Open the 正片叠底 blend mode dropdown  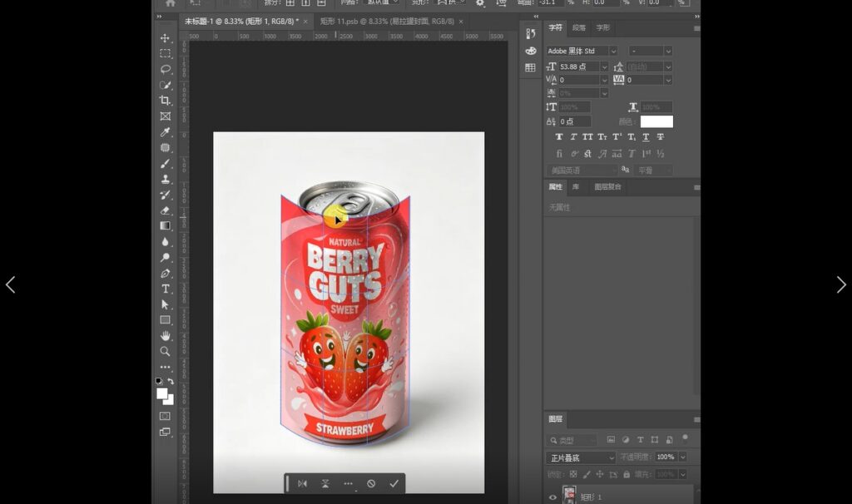[x=580, y=457]
